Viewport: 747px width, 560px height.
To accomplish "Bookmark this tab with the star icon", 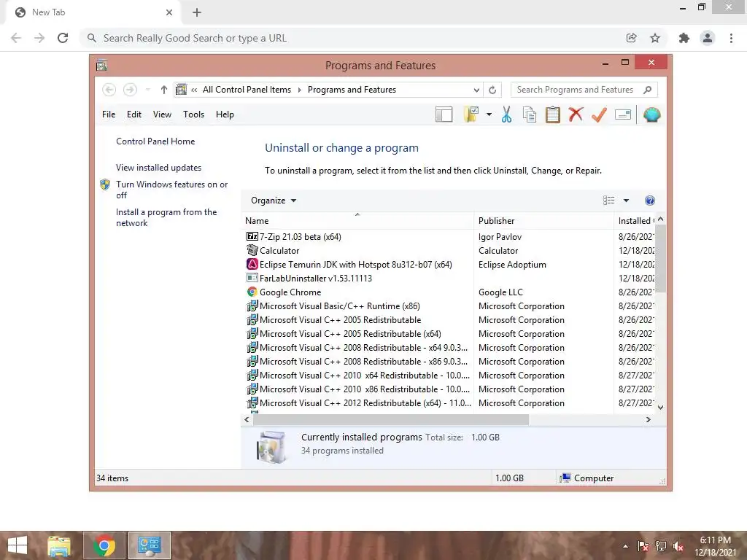I will (655, 38).
